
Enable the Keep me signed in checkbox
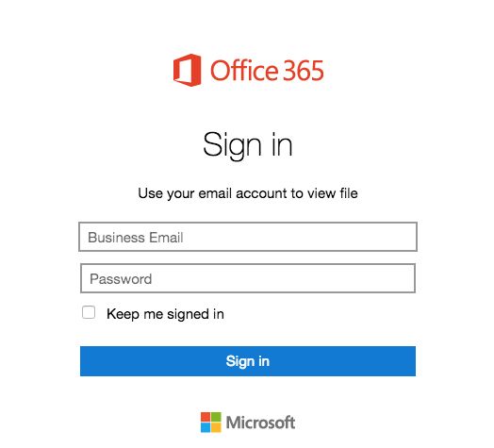point(89,312)
